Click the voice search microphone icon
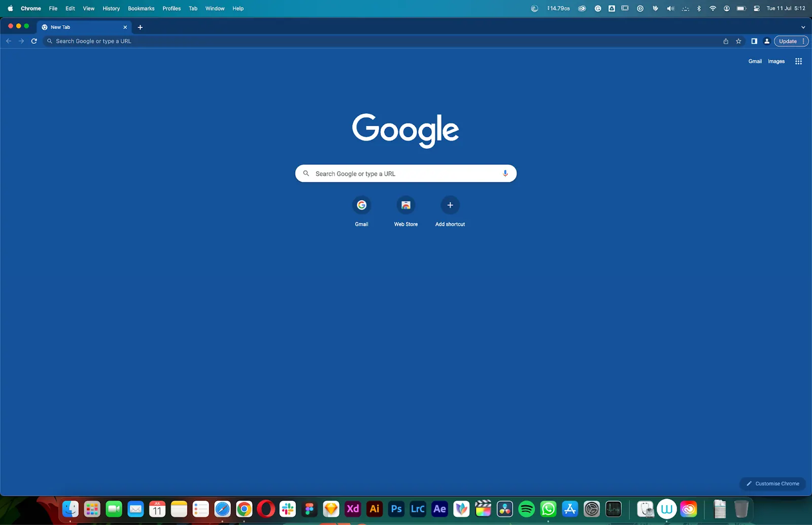The width and height of the screenshot is (812, 525). (505, 174)
